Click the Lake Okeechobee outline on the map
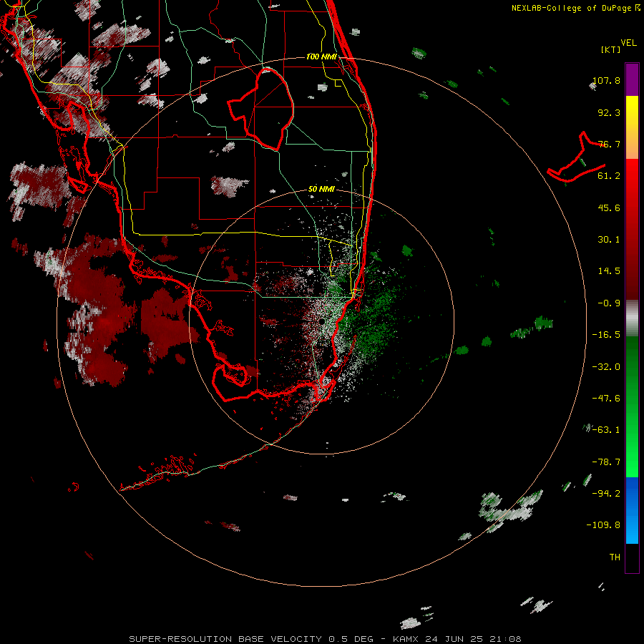Screen dimensions: 644x644 260,110
